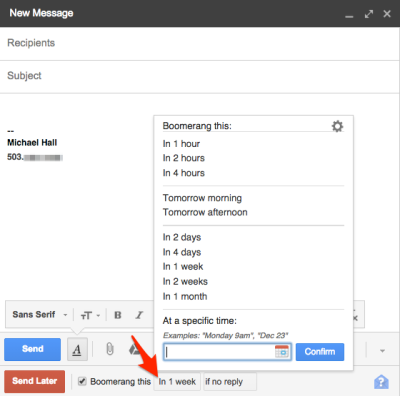The height and width of the screenshot is (396, 400).
Task: Click the Recipients field
Action: pos(199,43)
